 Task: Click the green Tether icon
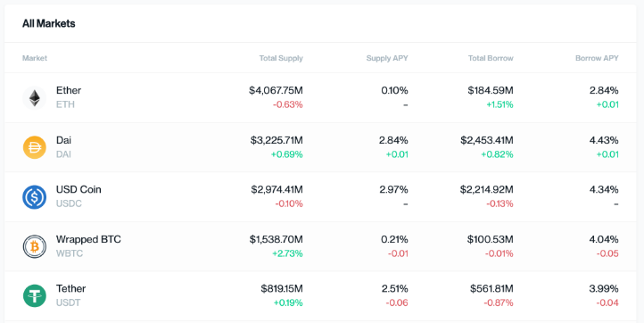tap(35, 296)
